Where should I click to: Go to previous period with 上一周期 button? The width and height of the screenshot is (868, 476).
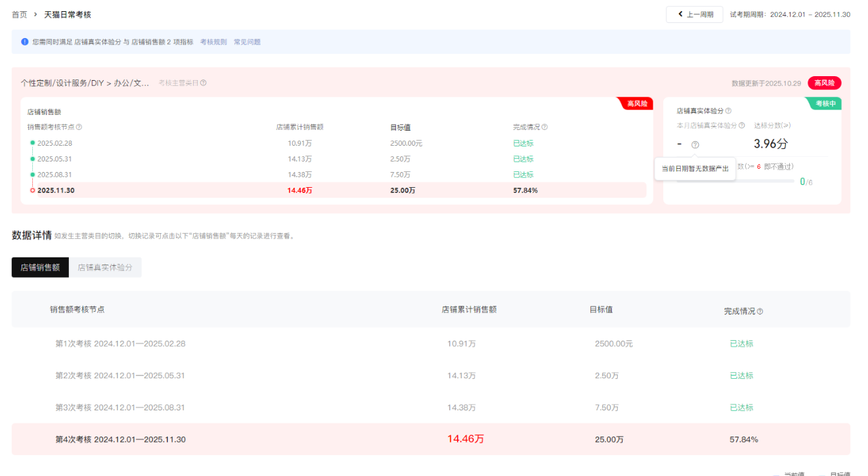[694, 14]
